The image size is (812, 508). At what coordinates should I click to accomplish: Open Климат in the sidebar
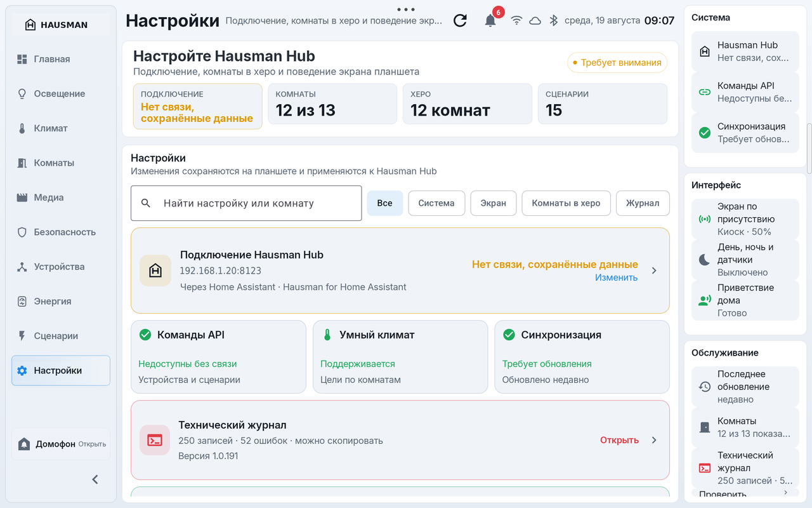click(61, 128)
